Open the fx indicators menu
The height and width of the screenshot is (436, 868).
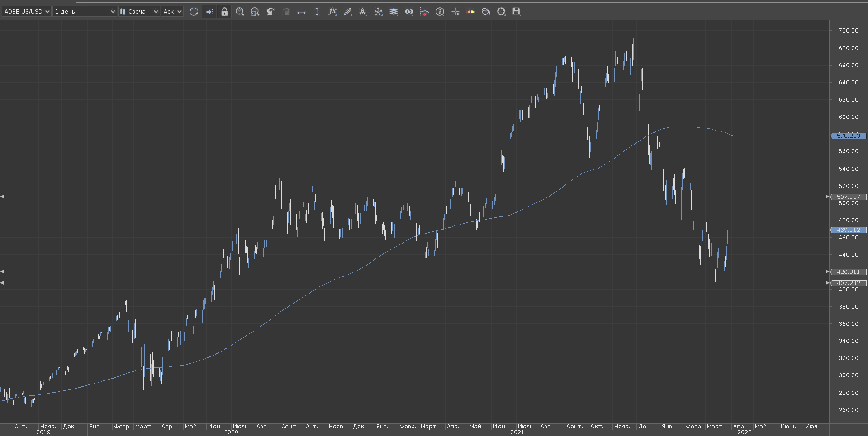332,12
